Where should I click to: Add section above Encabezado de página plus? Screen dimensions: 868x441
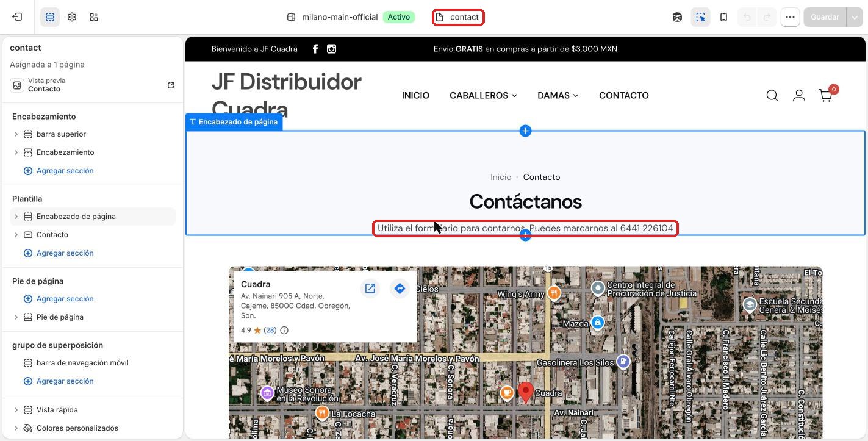click(x=525, y=131)
